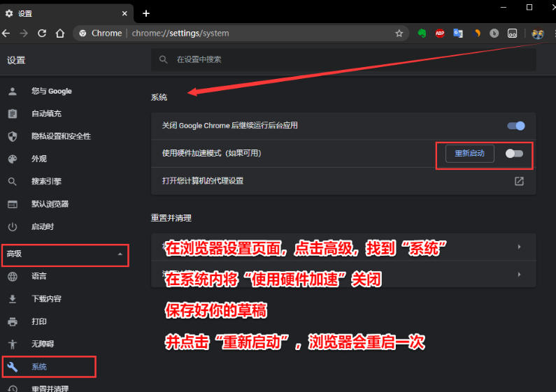
Task: Open 下载内容 settings in sidebar
Action: click(46, 299)
